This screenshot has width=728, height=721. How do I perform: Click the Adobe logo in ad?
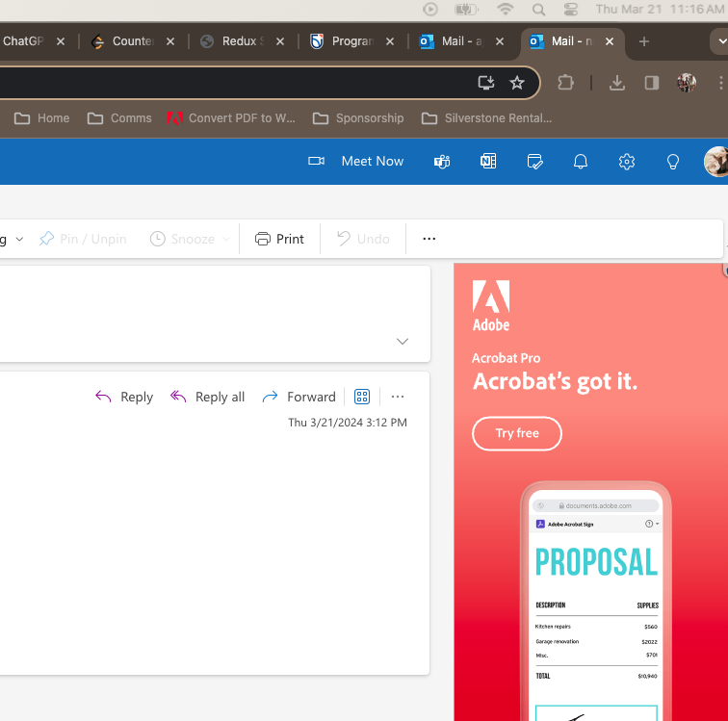pos(491,305)
